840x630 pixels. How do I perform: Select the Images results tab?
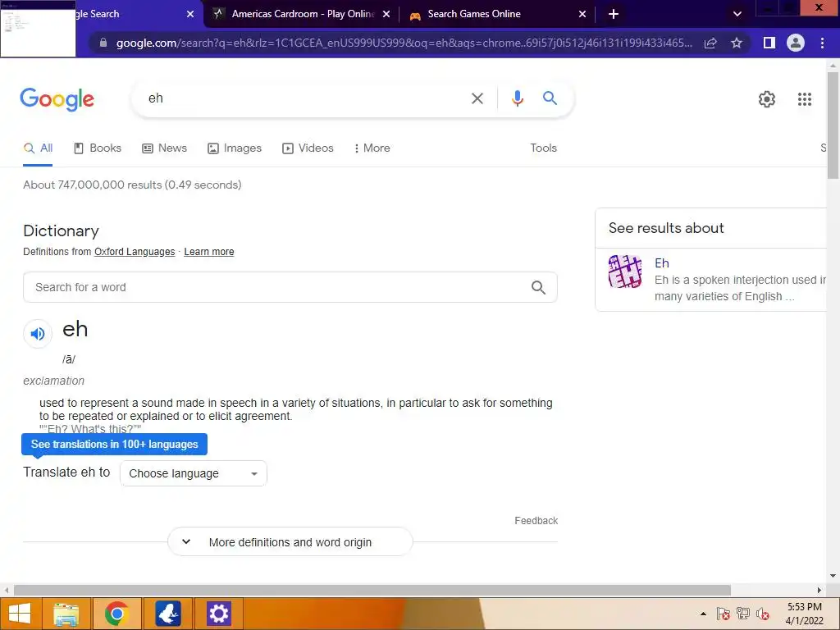[x=235, y=148]
